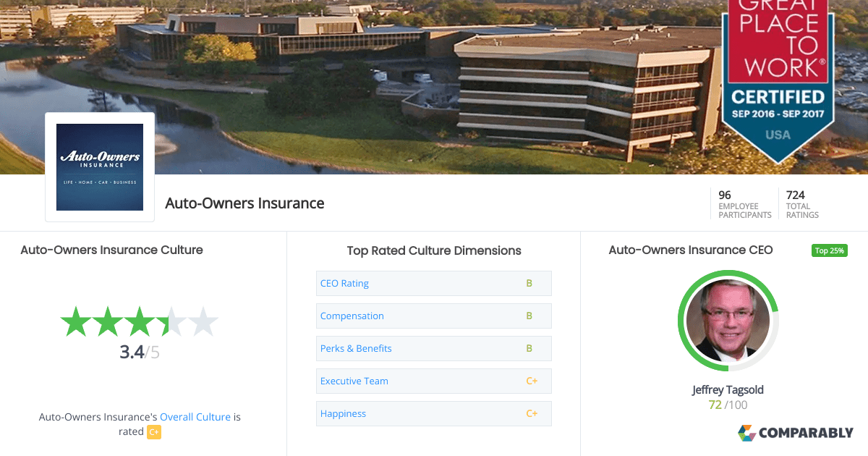Image resolution: width=868 pixels, height=456 pixels.
Task: Open the Perks & Benefits dimension
Action: point(434,348)
